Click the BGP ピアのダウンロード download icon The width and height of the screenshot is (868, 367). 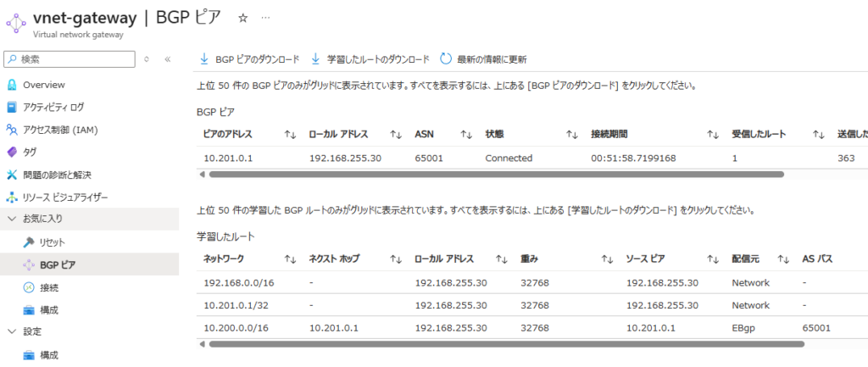pyautogui.click(x=204, y=59)
